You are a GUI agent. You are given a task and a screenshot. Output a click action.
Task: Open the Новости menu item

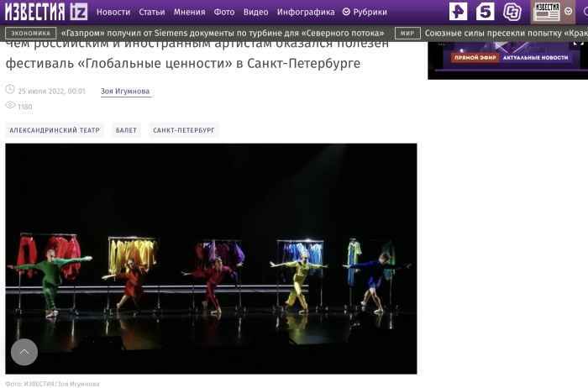(113, 13)
